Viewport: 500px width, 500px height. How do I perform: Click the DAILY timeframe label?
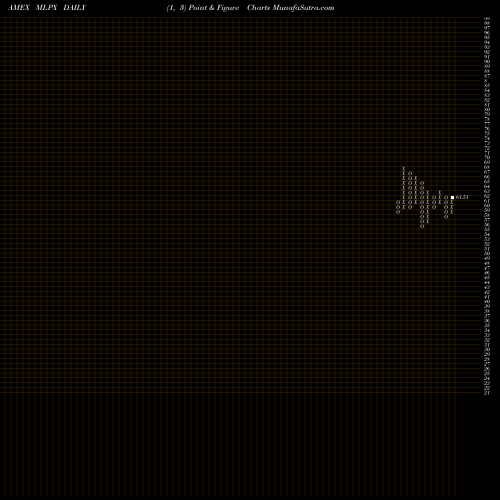(75, 8)
